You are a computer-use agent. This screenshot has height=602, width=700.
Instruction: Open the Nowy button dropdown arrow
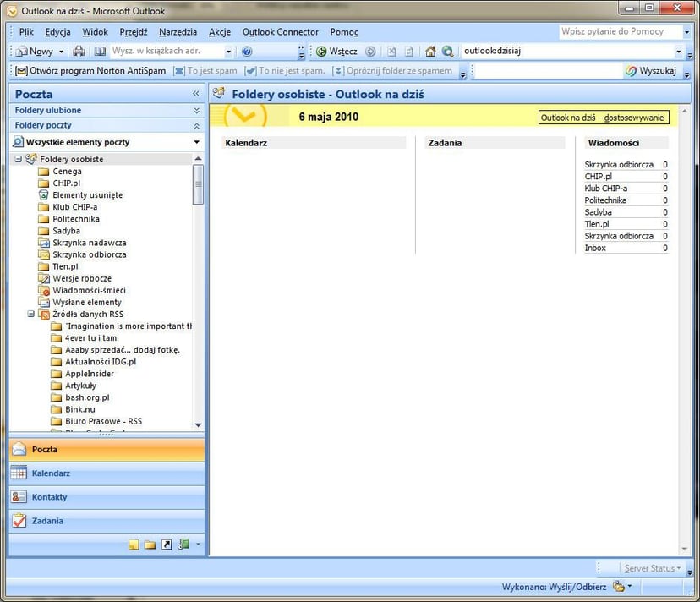(62, 52)
